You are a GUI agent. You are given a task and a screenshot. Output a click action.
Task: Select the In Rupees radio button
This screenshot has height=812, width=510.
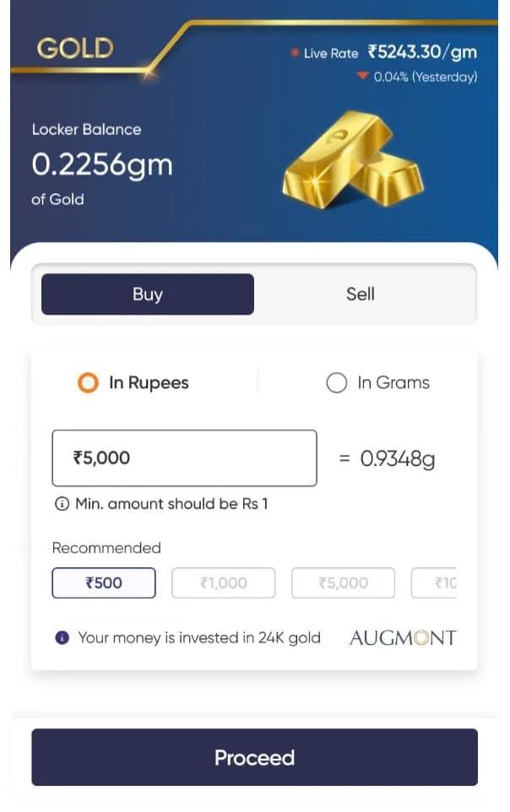click(89, 382)
